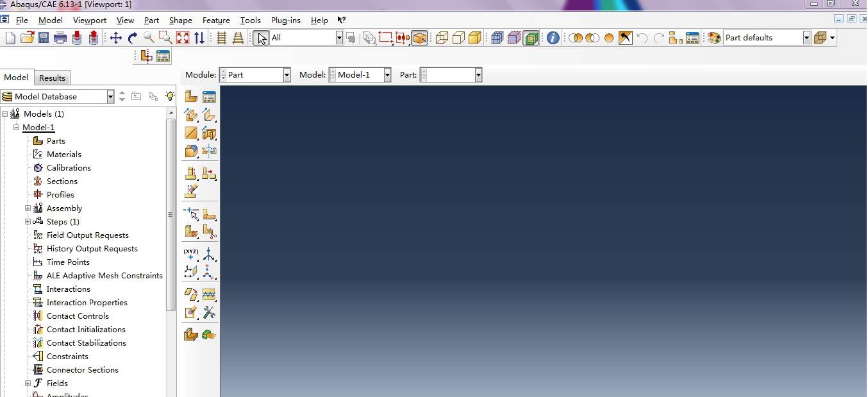868x397 pixels.
Task: Click the Create Cut Extrude icon
Action: [209, 133]
